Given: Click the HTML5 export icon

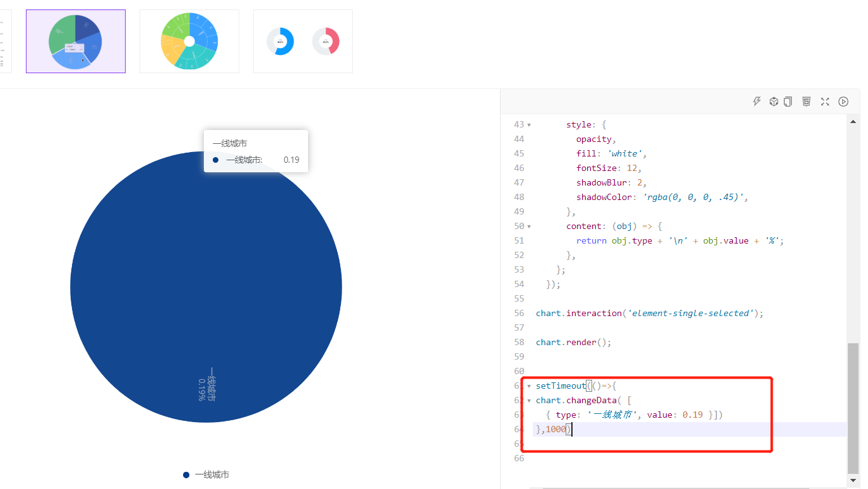Looking at the screenshot, I should 806,101.
